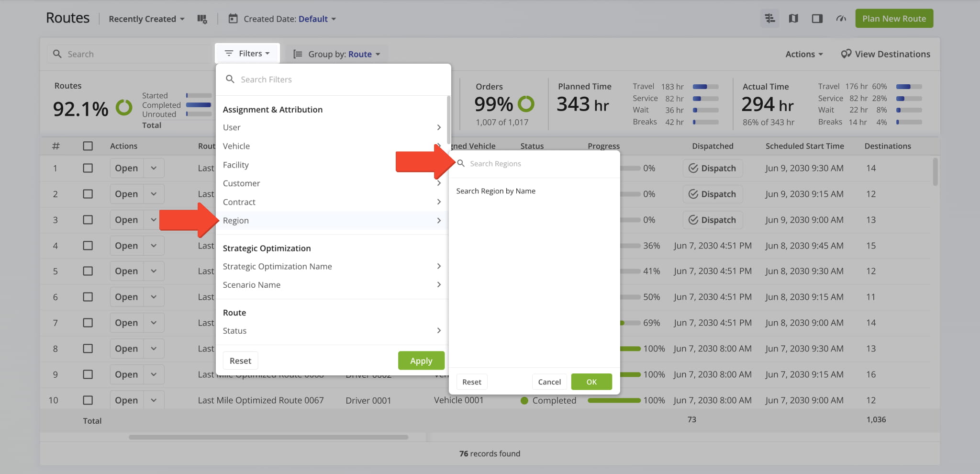Click the Plan New Route button

click(894, 19)
